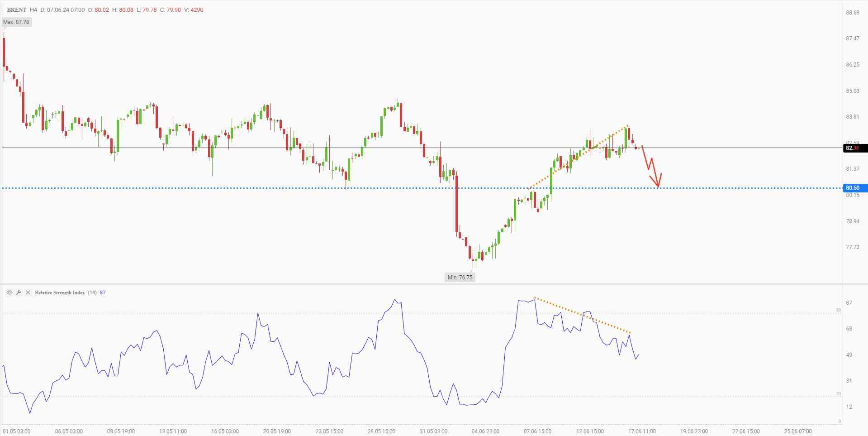Remove the Relative Strength Index indicator

click(x=28, y=292)
